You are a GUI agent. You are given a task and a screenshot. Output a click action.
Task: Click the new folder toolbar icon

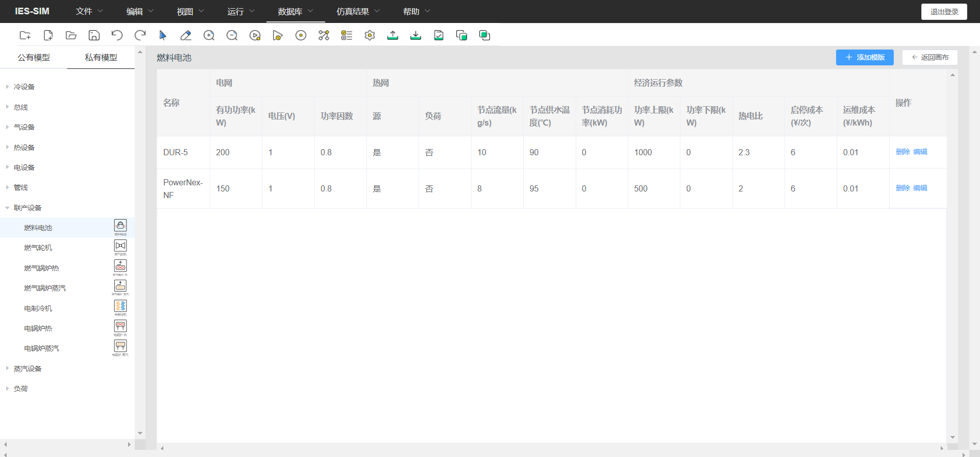[x=25, y=35]
